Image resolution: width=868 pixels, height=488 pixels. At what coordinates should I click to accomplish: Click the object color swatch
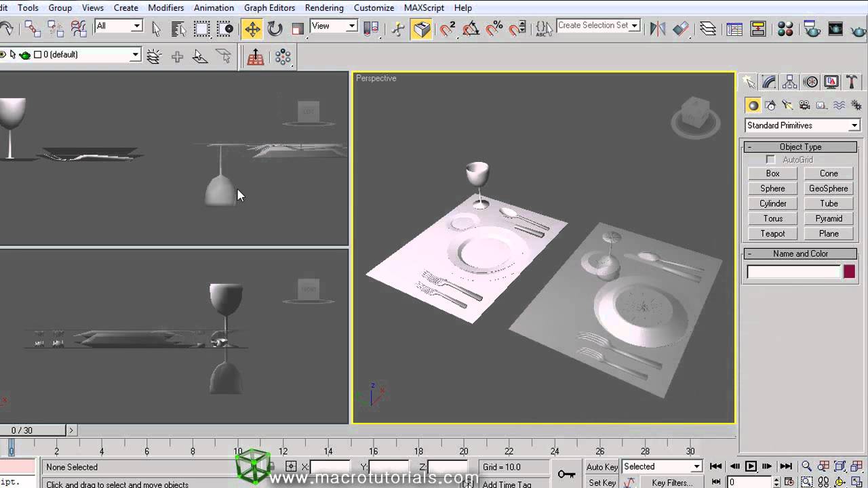(x=849, y=272)
